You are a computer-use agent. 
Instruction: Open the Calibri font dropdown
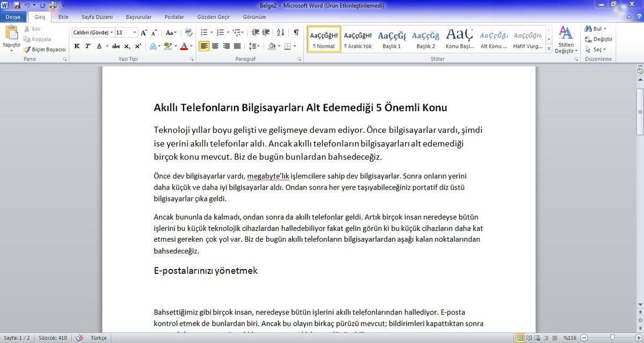click(x=112, y=32)
